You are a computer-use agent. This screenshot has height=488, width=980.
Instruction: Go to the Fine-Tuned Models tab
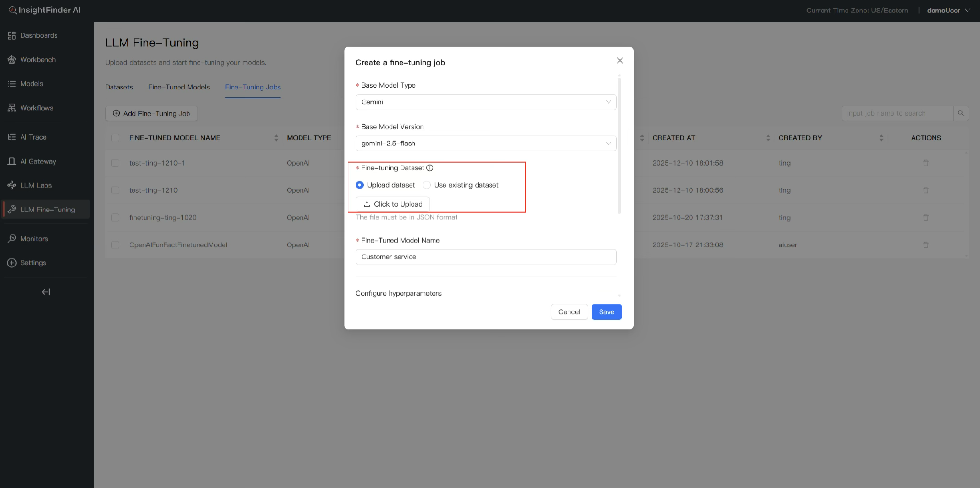click(x=179, y=87)
